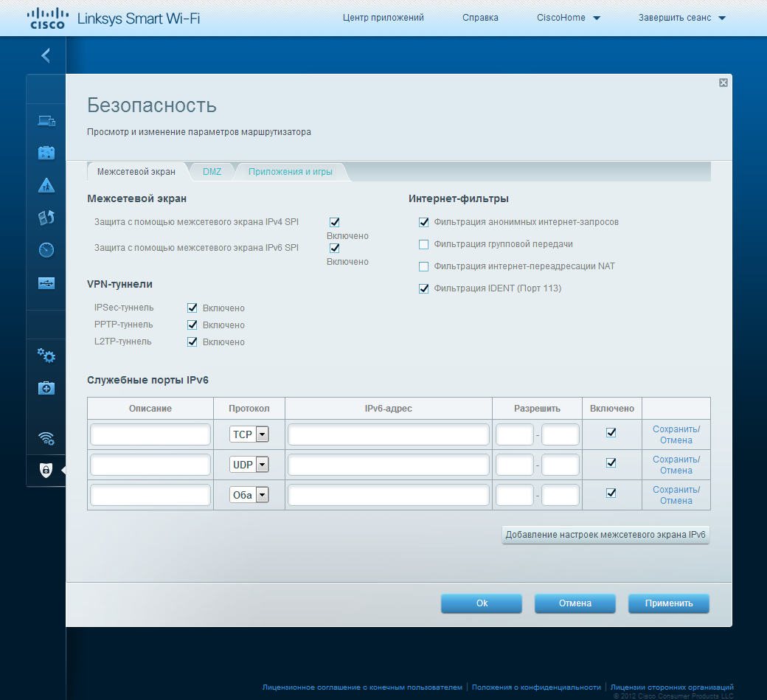Screen dimensions: 767x700
Task: Open the Оба protocol dropdown
Action: 249,495
